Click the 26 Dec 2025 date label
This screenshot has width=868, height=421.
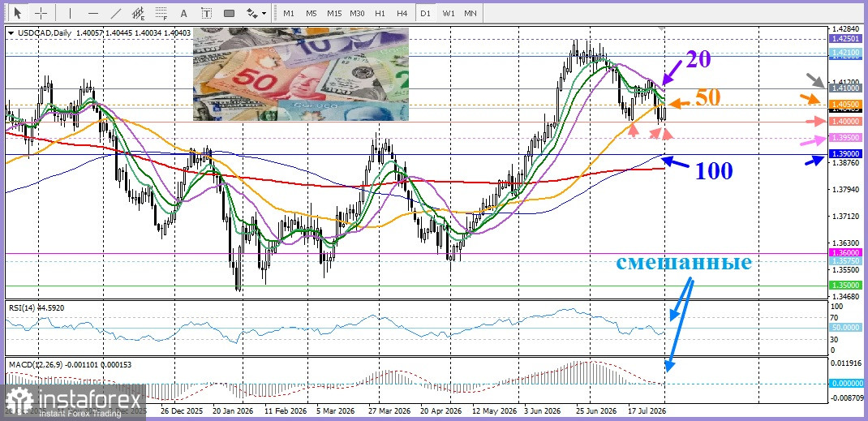click(x=183, y=411)
